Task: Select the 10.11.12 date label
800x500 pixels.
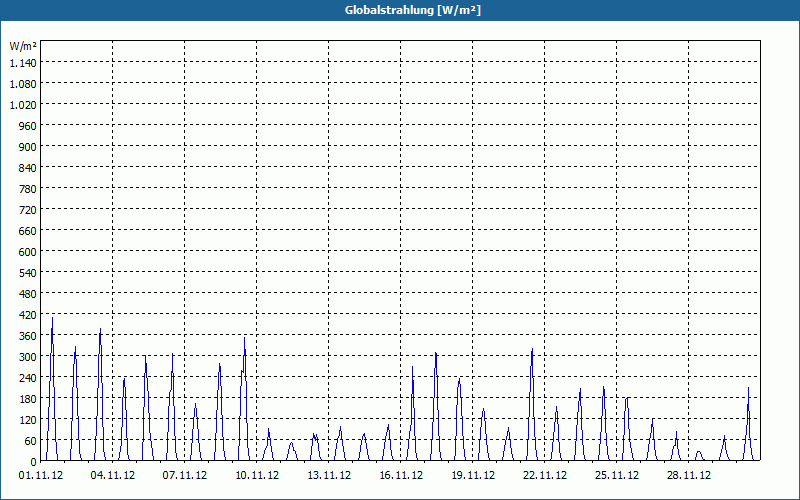Action: tap(257, 476)
